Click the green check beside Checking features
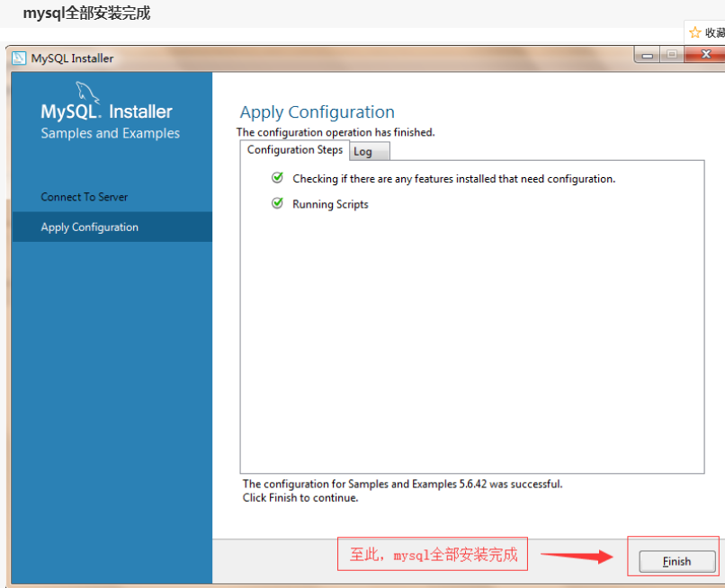Screen dimensions: 725x588 [x=277, y=177]
